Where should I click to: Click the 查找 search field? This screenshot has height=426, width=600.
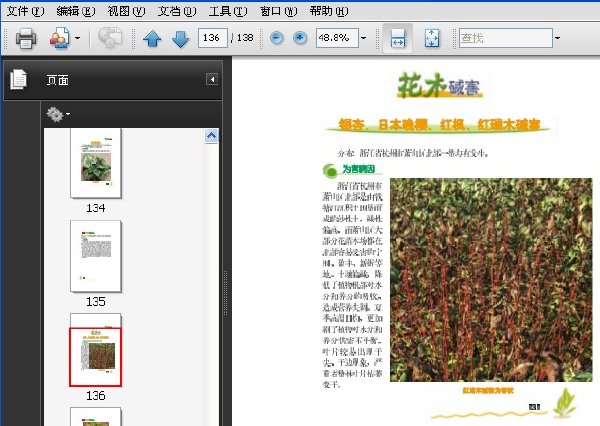tap(506, 38)
